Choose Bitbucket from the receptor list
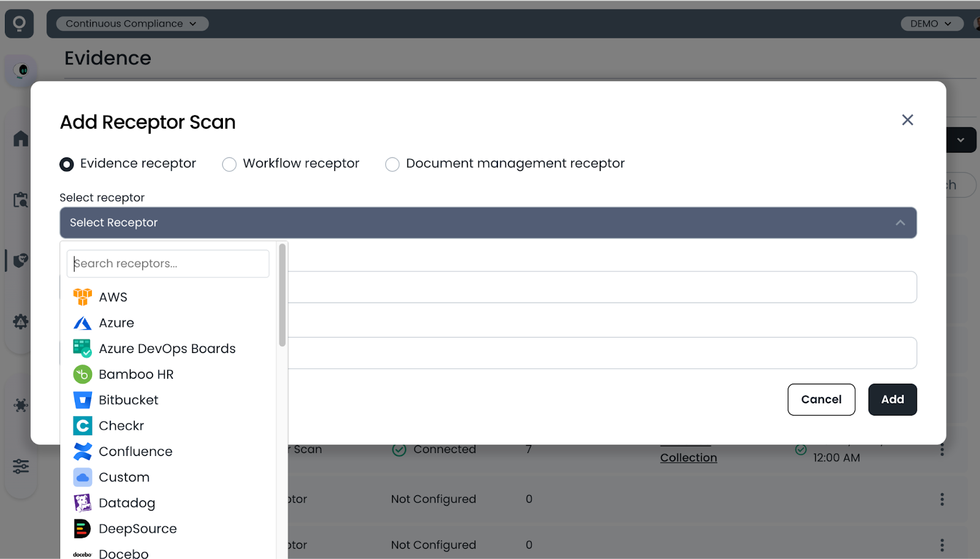Screen dimensions: 980x559 (129, 400)
